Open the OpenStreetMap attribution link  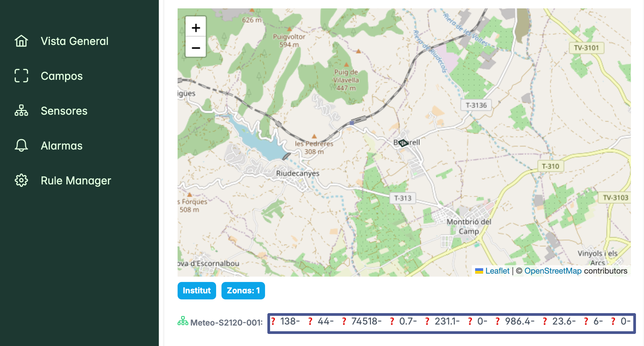coord(553,271)
